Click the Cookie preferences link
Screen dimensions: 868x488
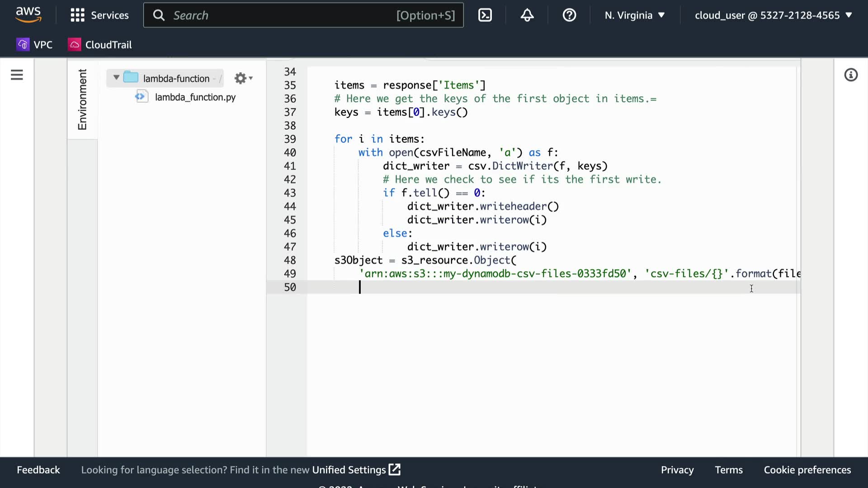807,470
